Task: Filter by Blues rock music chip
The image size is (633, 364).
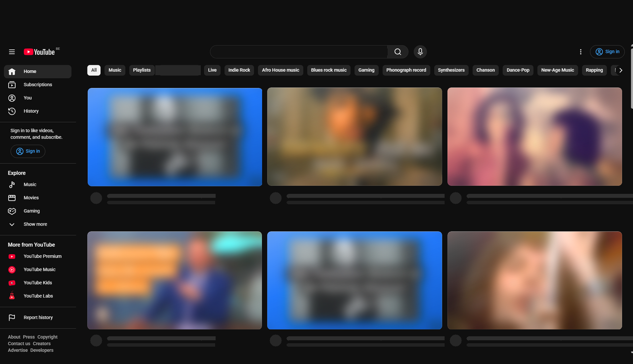Action: click(x=329, y=70)
